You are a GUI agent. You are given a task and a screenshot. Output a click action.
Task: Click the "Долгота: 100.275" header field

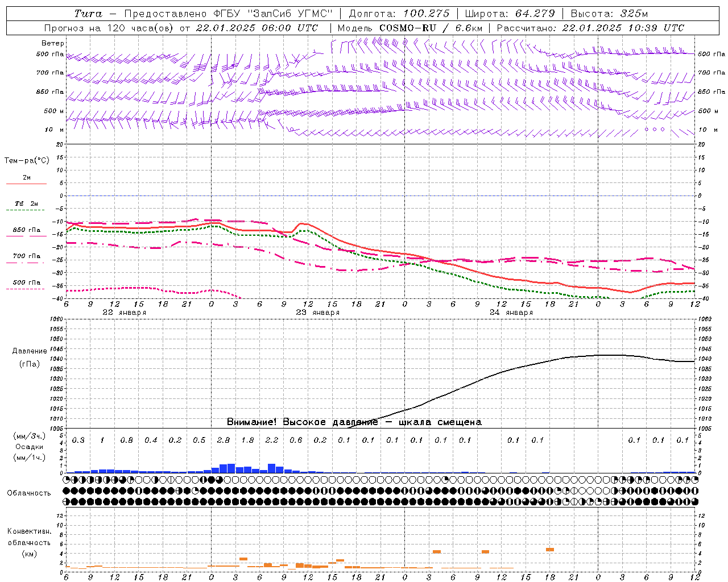click(399, 14)
